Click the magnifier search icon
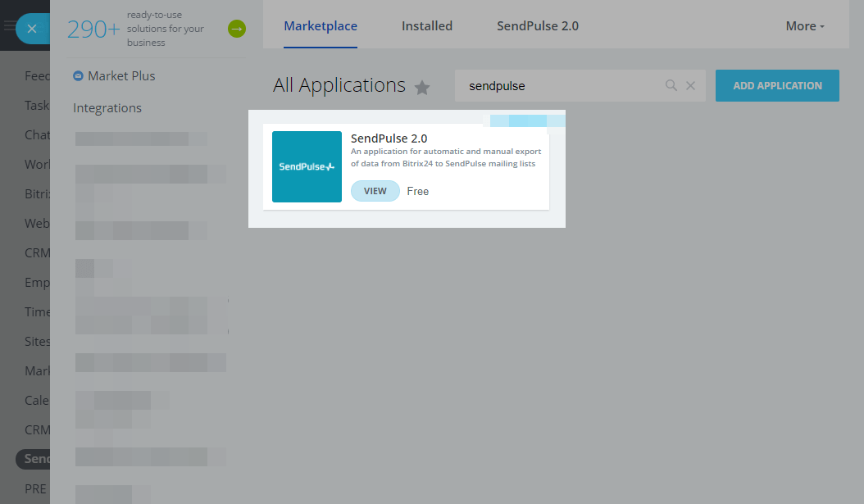The width and height of the screenshot is (864, 504). pyautogui.click(x=671, y=86)
